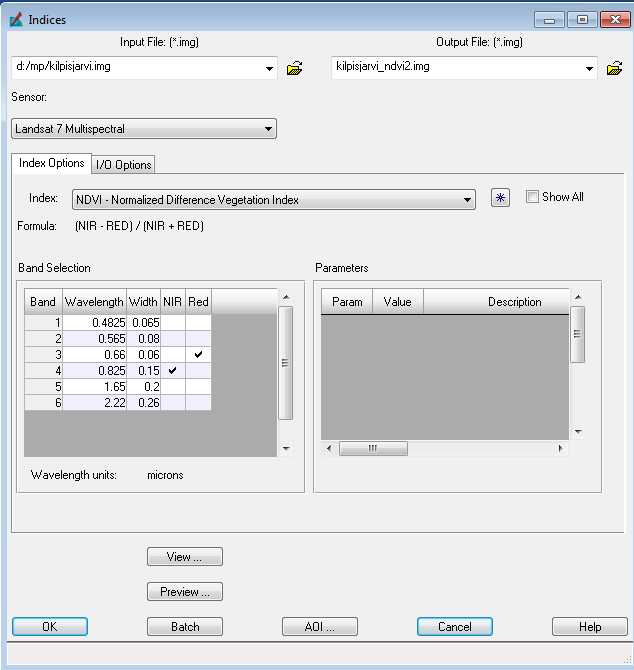The height and width of the screenshot is (670, 634).
Task: Click Band Selection scrollbar down arrow
Action: click(286, 449)
